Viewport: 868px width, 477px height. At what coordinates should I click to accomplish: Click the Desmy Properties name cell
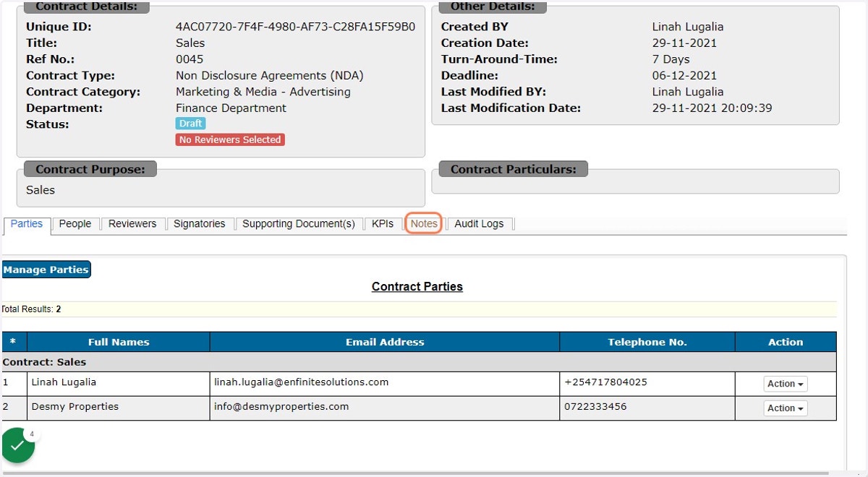119,407
